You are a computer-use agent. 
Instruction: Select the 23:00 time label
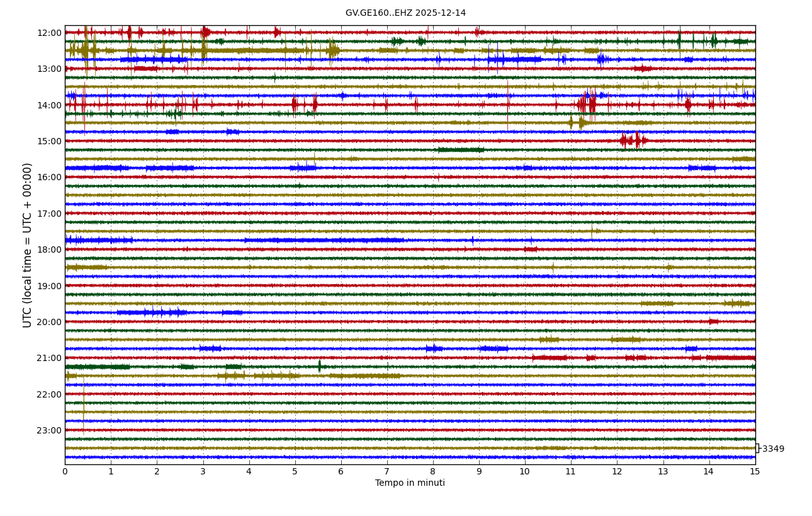point(49,430)
